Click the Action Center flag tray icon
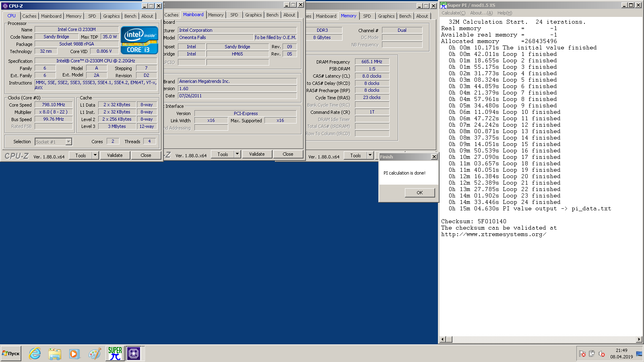 (x=582, y=354)
